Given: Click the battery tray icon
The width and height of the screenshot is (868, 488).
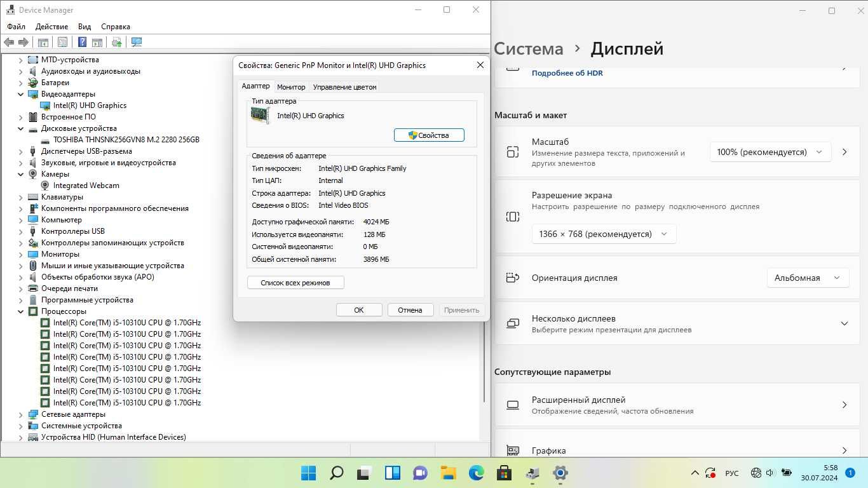Looking at the screenshot, I should point(786,473).
